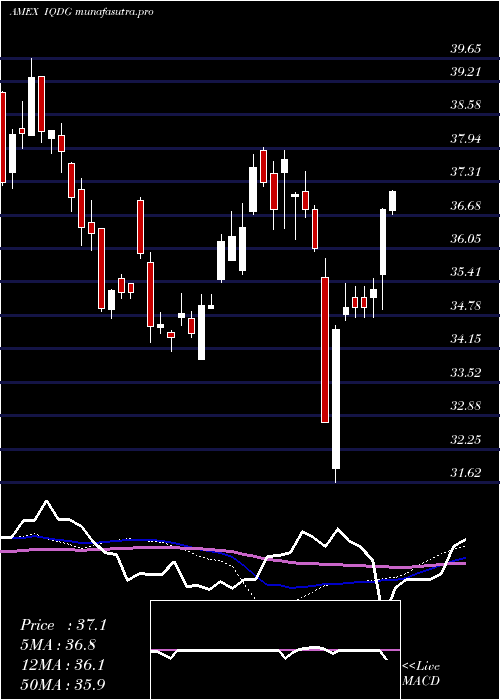Click the 50MA : 35.9 readout
The image size is (500, 700).
point(63,685)
